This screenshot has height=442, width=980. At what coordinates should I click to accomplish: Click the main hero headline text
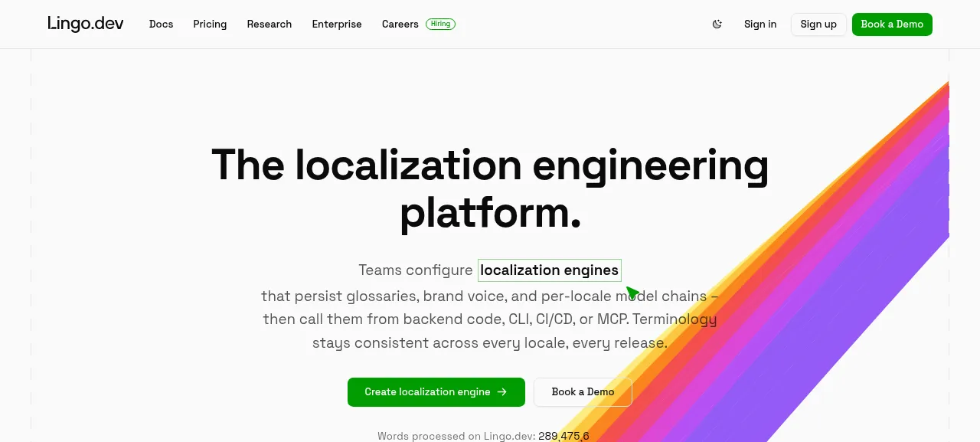click(490, 188)
